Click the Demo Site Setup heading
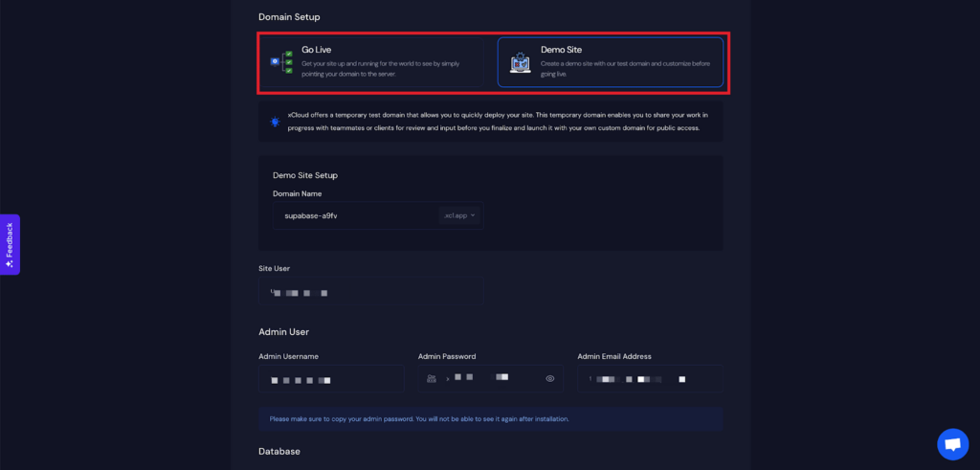 tap(305, 175)
